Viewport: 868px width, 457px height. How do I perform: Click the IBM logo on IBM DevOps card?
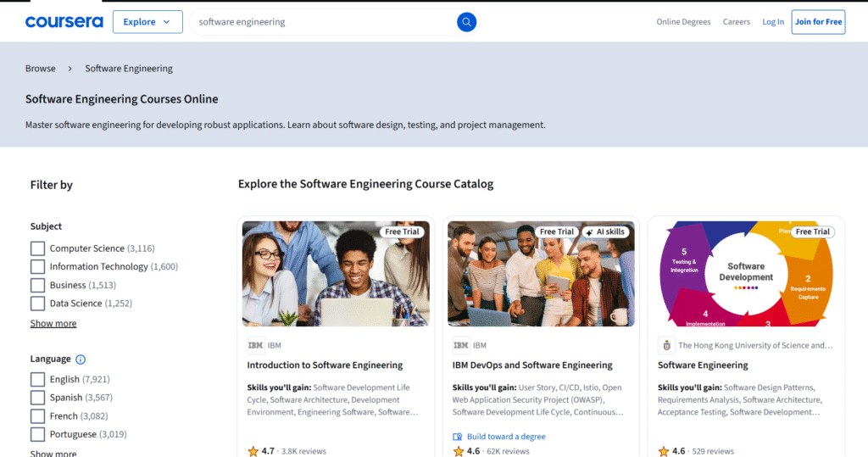(x=460, y=345)
